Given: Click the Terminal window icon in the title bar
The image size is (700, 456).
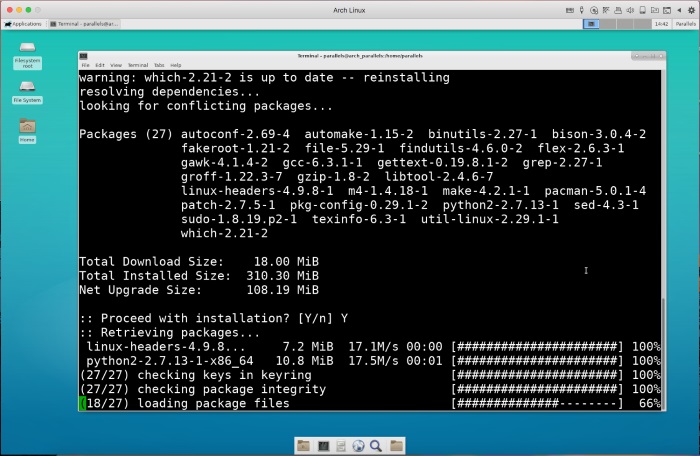Looking at the screenshot, I should click(83, 56).
